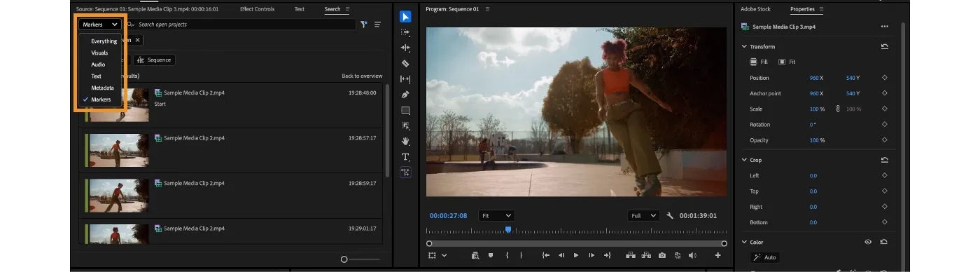
Task: Select the last tool below Type tool
Action: pos(405,172)
